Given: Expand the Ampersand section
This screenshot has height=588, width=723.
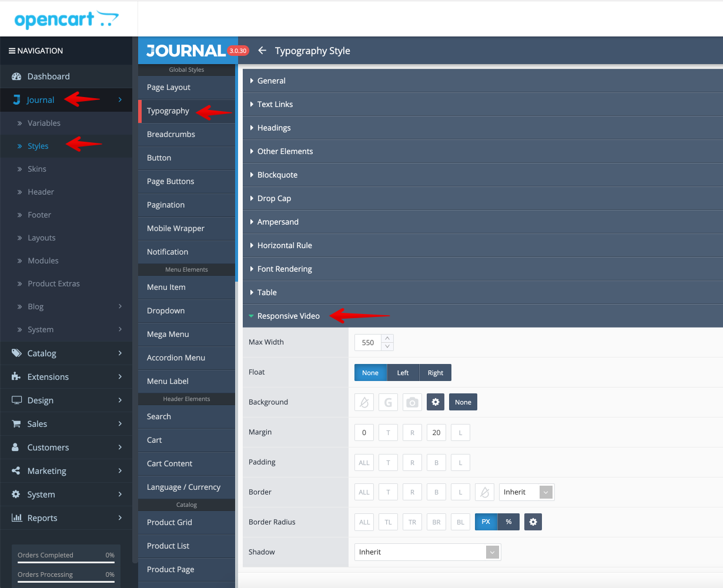Looking at the screenshot, I should (x=483, y=222).
